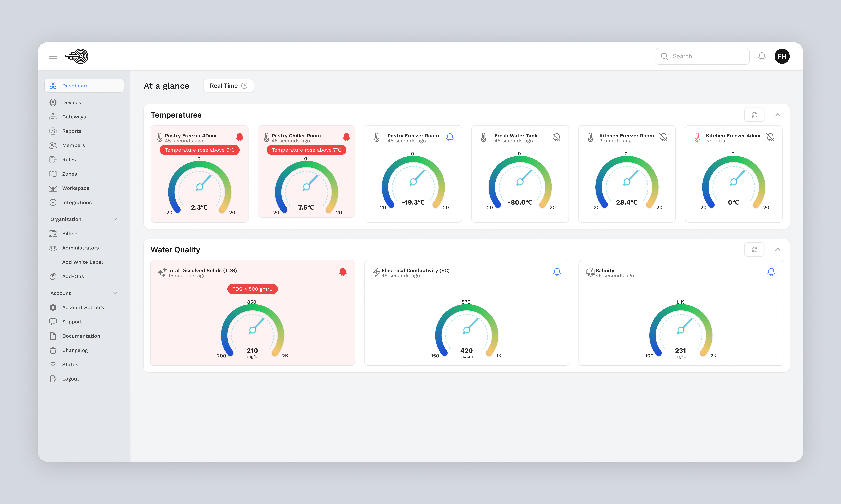Open the hamburger navigation menu

point(53,56)
